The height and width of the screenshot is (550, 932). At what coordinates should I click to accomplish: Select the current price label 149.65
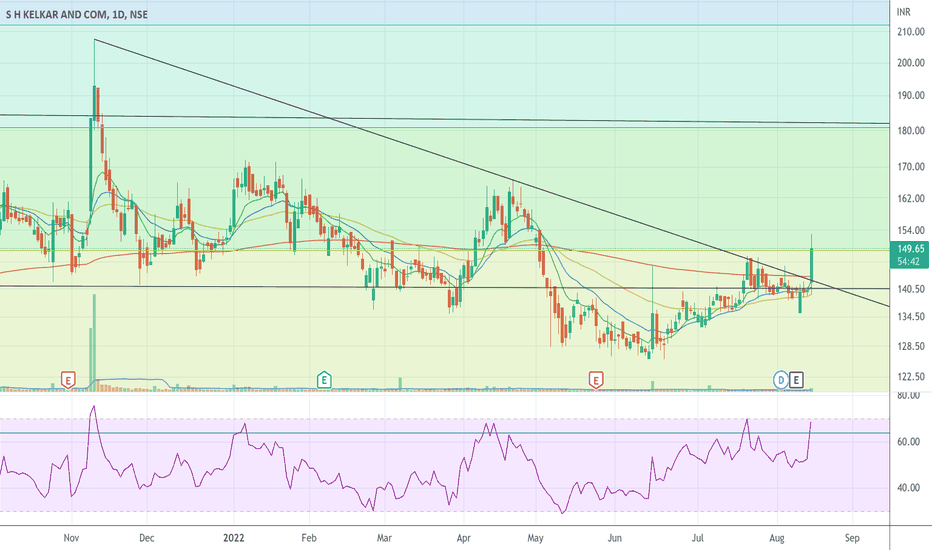pyautogui.click(x=910, y=249)
